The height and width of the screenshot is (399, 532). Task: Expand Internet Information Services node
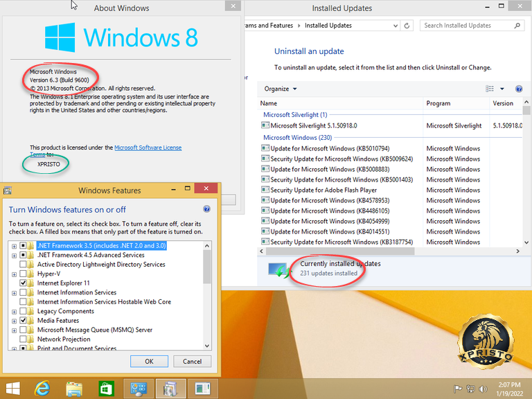14,293
